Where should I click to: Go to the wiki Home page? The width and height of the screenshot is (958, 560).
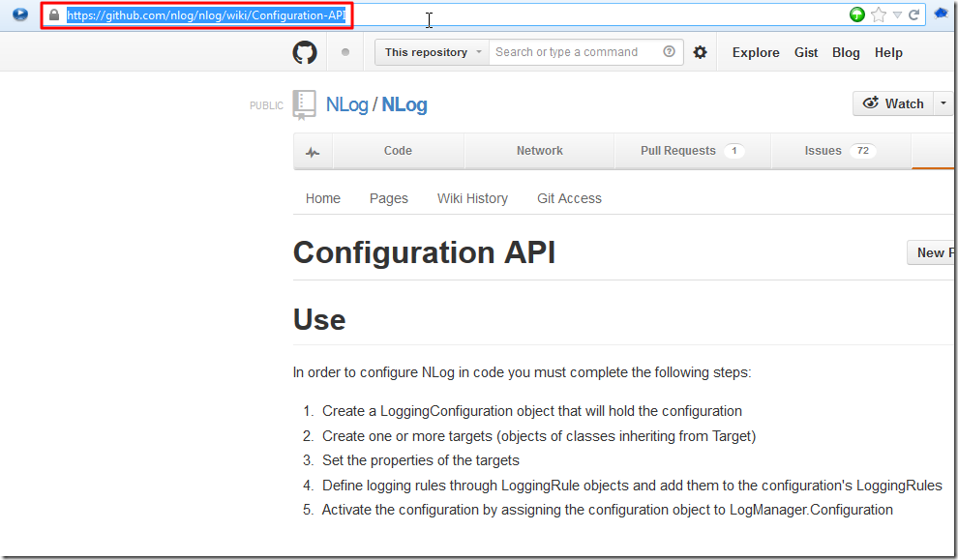[x=322, y=198]
